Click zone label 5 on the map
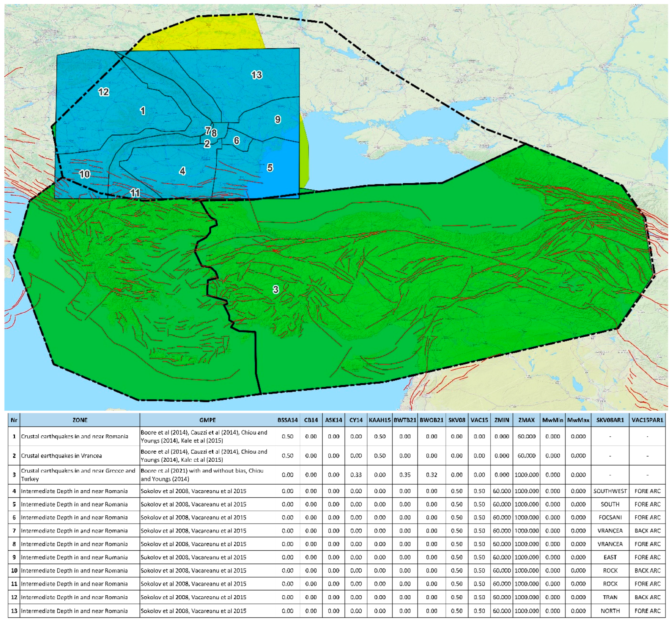The width and height of the screenshot is (672, 623). point(270,168)
